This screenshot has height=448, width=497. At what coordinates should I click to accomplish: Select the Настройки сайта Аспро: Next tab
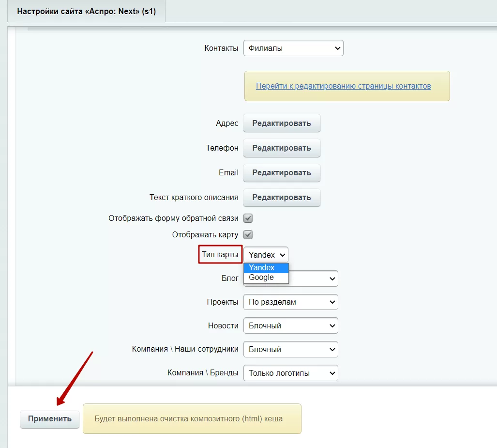(x=87, y=12)
